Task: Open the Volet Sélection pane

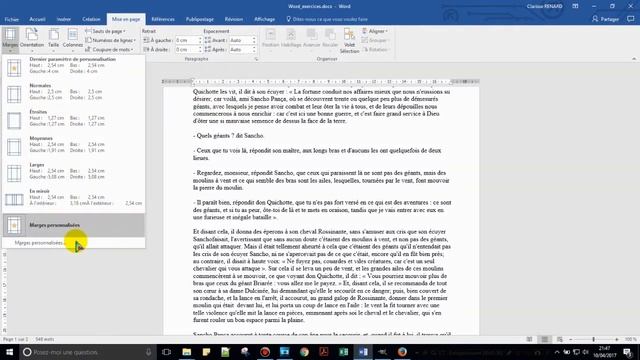Action: tap(349, 40)
